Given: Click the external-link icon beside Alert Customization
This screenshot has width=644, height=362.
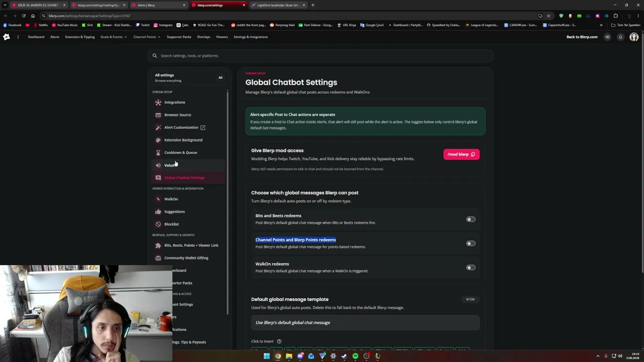Looking at the screenshot, I should tap(203, 128).
